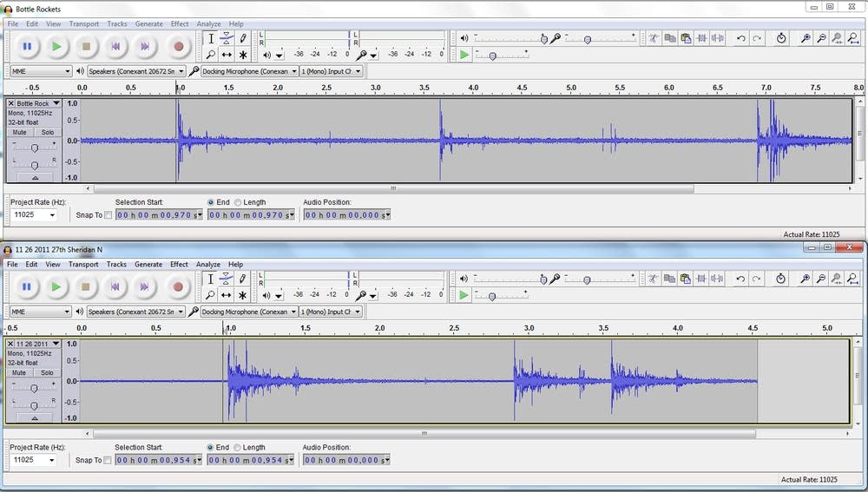
Task: Open the MME audio host dropdown in top window
Action: 41,71
